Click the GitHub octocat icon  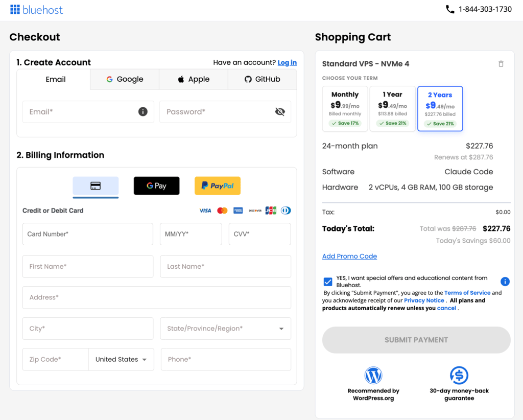(248, 79)
